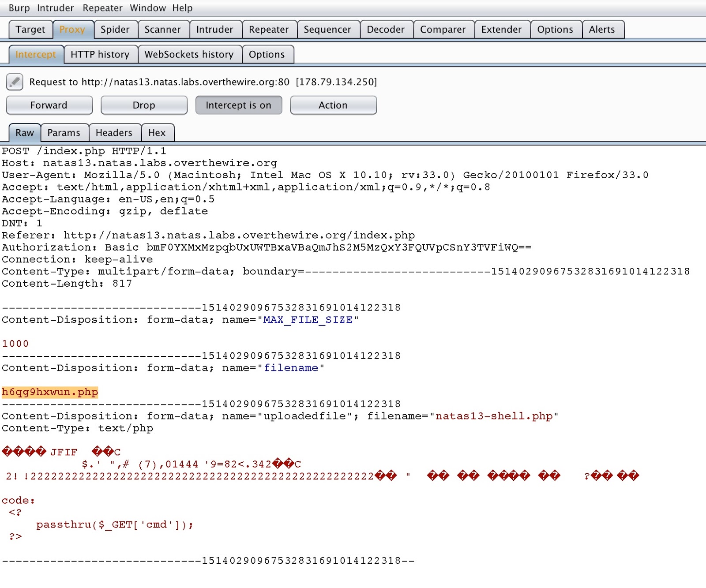Go to the Intruder tool tab
The width and height of the screenshot is (706, 588).
click(x=215, y=29)
